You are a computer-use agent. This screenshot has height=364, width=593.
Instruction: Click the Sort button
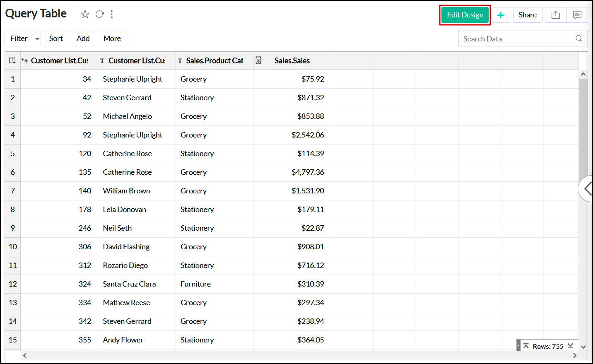(56, 38)
